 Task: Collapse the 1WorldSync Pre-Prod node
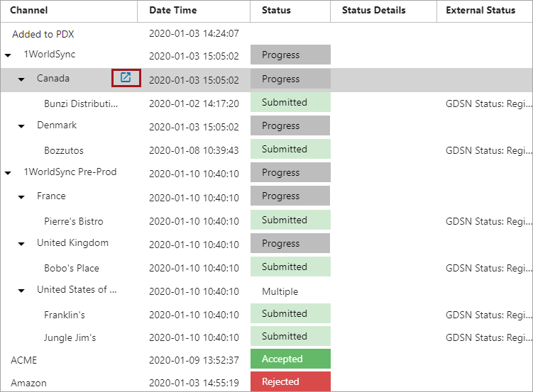coord(8,172)
